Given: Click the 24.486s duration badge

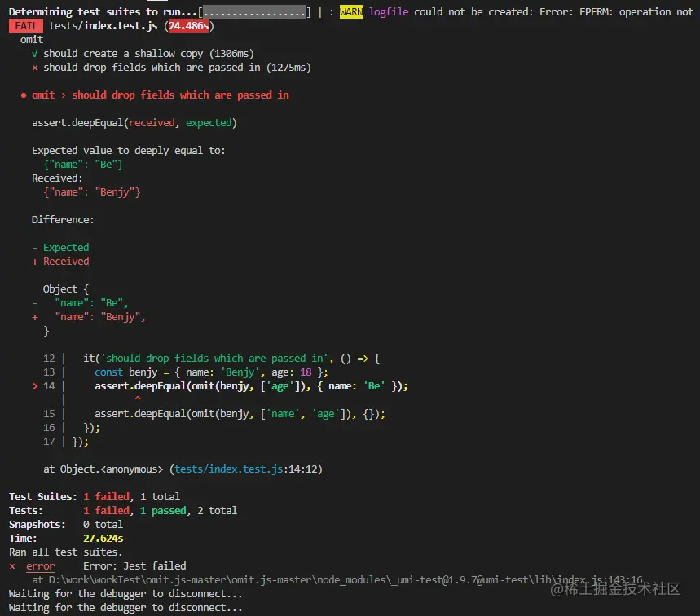Looking at the screenshot, I should (x=188, y=26).
